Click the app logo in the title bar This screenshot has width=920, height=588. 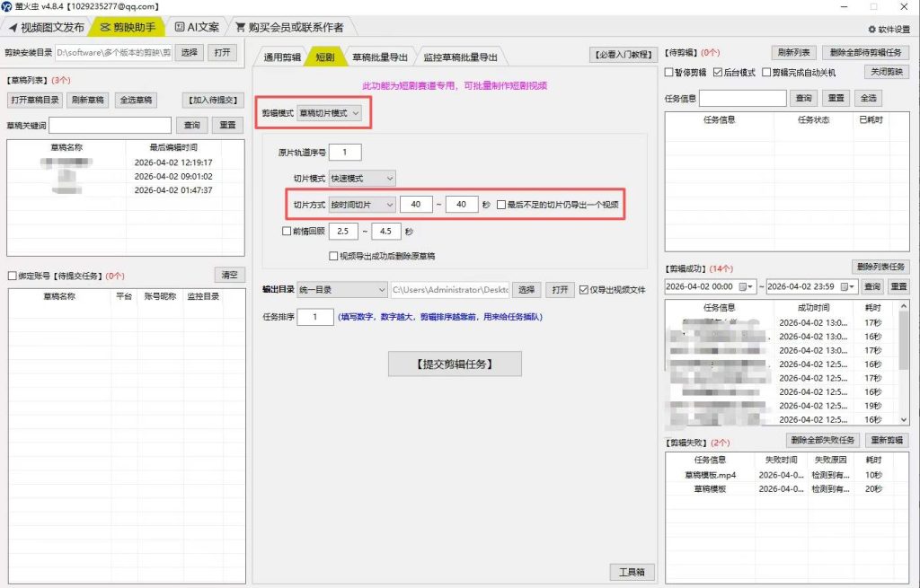6,6
